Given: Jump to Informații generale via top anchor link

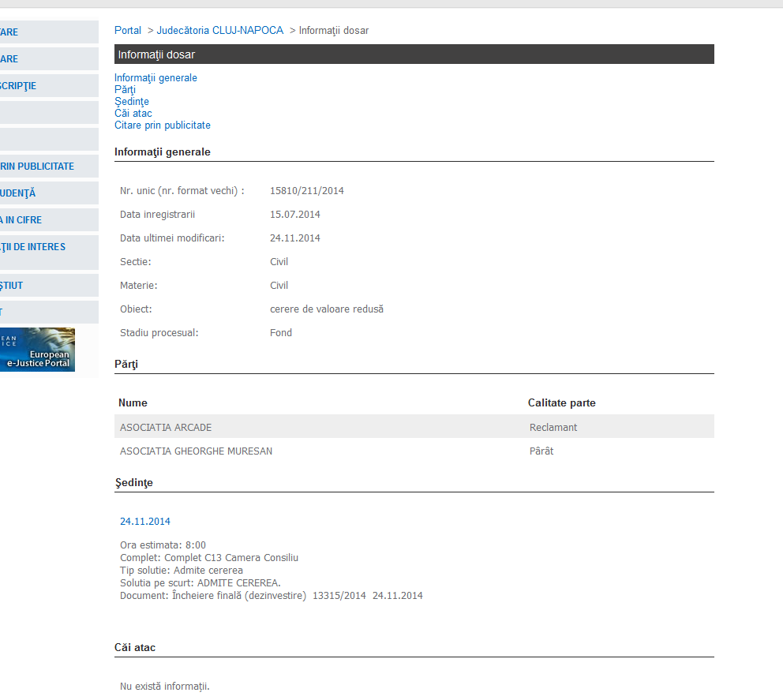Looking at the screenshot, I should point(155,78).
